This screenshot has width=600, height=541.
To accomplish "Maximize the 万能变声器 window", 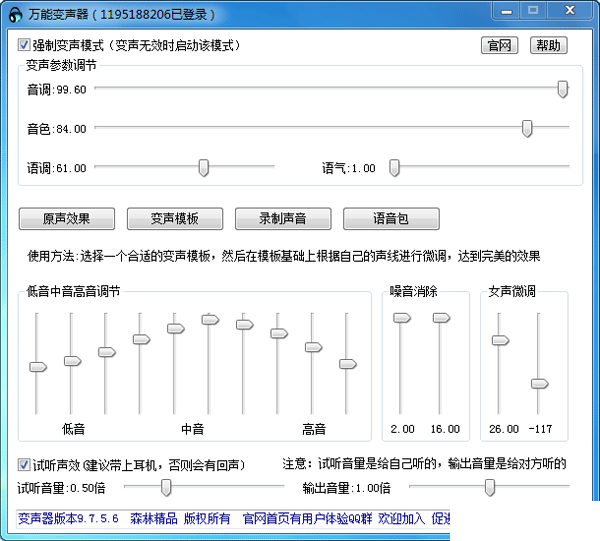I will click(533, 11).
